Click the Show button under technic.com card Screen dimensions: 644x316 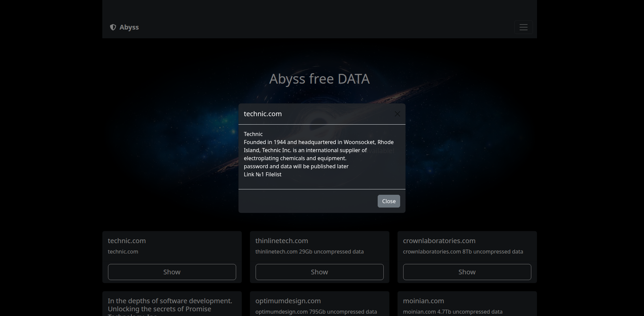click(x=172, y=272)
